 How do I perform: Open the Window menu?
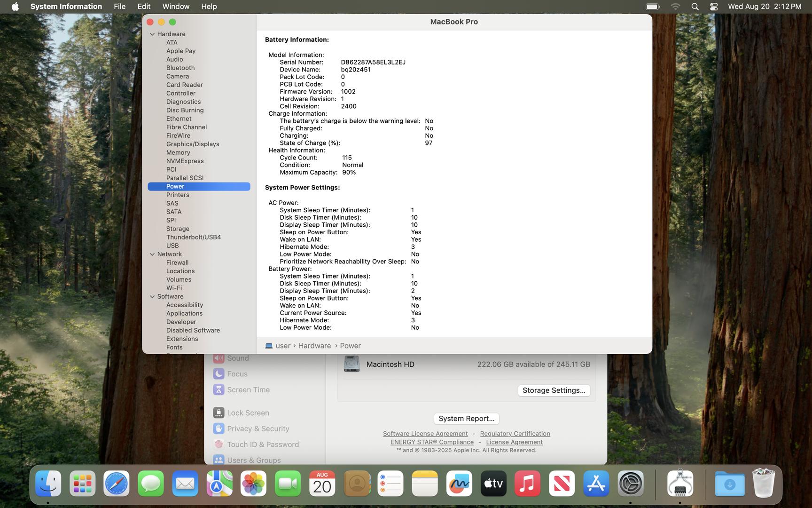[176, 7]
